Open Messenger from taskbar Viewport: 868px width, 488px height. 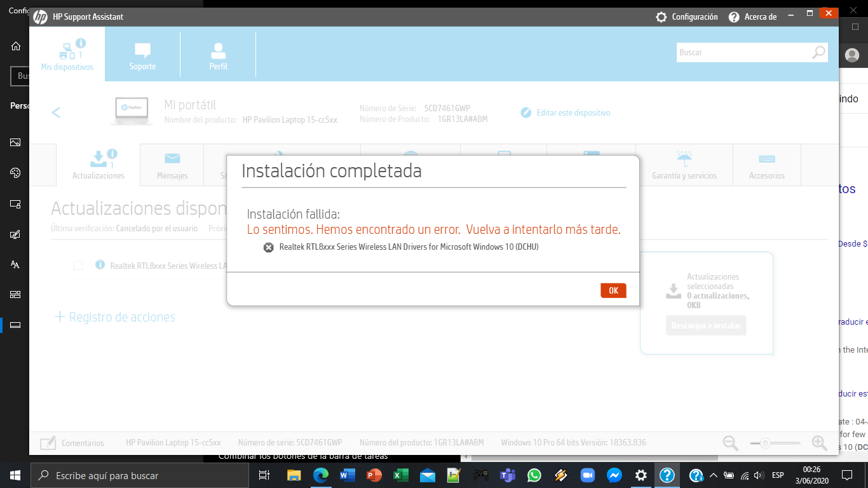(614, 475)
